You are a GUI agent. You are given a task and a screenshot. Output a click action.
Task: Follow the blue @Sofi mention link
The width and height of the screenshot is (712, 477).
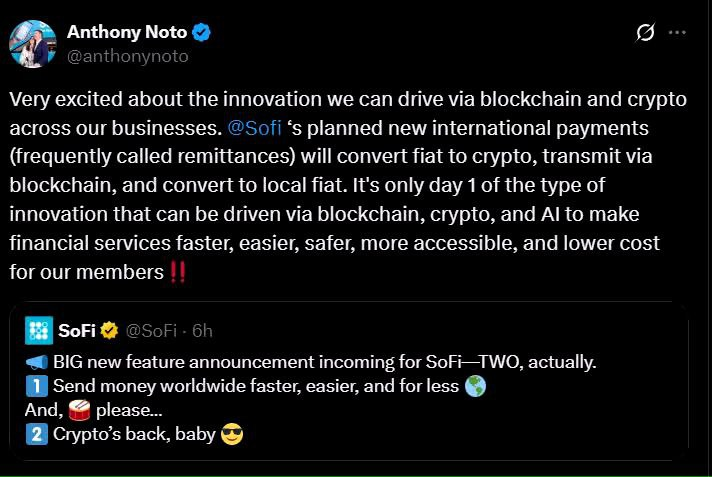(x=254, y=128)
